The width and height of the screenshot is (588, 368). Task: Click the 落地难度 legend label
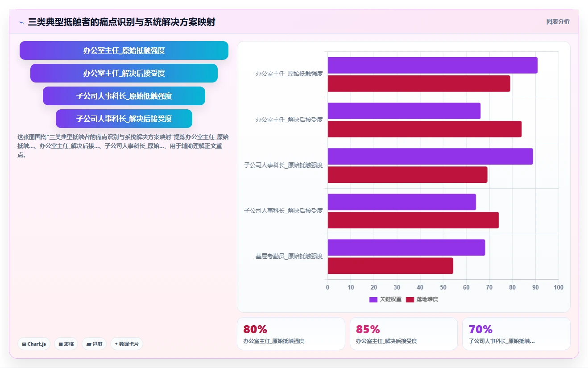(427, 299)
